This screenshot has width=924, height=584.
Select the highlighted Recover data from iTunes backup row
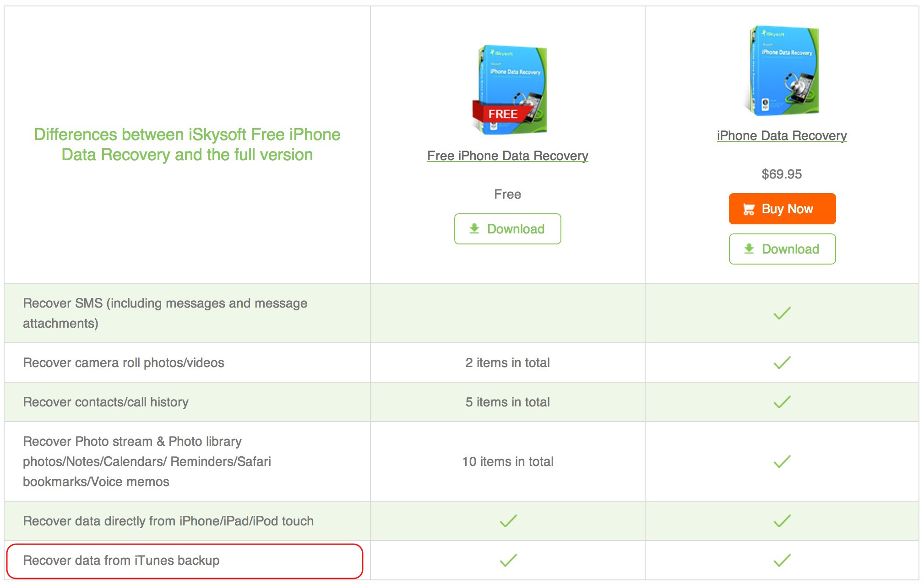pos(185,561)
